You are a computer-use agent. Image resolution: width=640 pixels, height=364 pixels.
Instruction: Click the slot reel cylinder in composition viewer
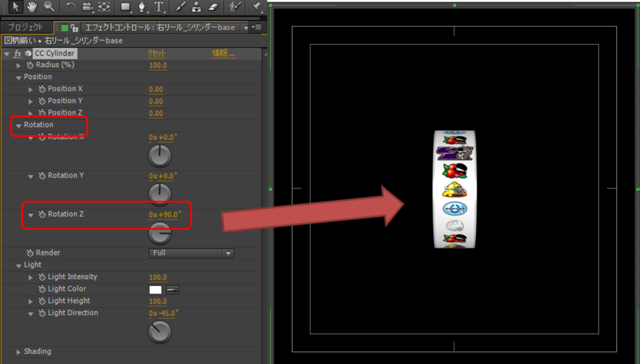[x=454, y=189]
